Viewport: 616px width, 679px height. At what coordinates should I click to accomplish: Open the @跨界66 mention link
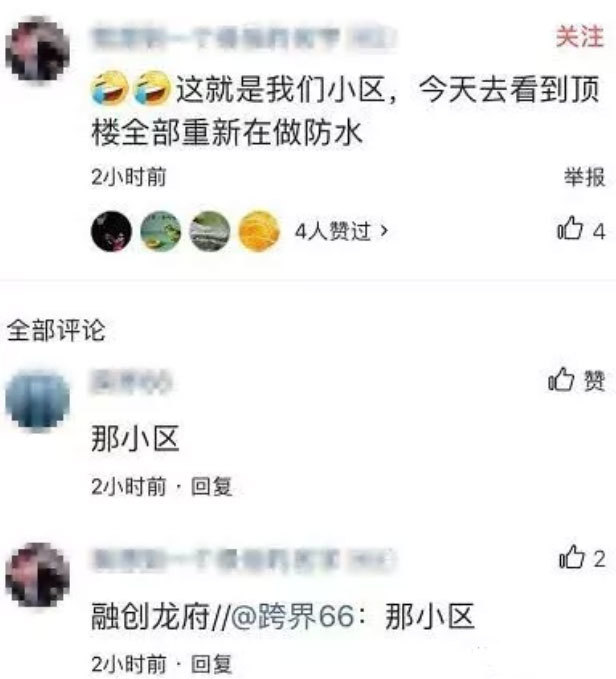pos(293,616)
